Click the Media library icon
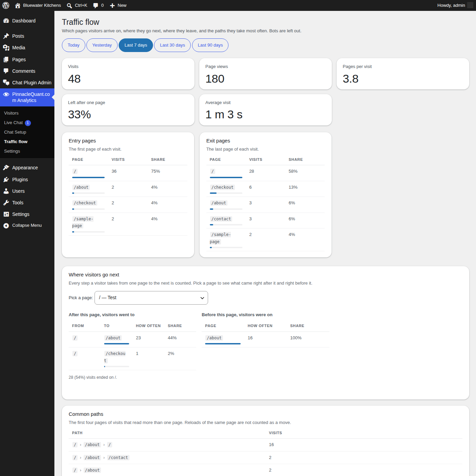The image size is (476, 476). 6,48
